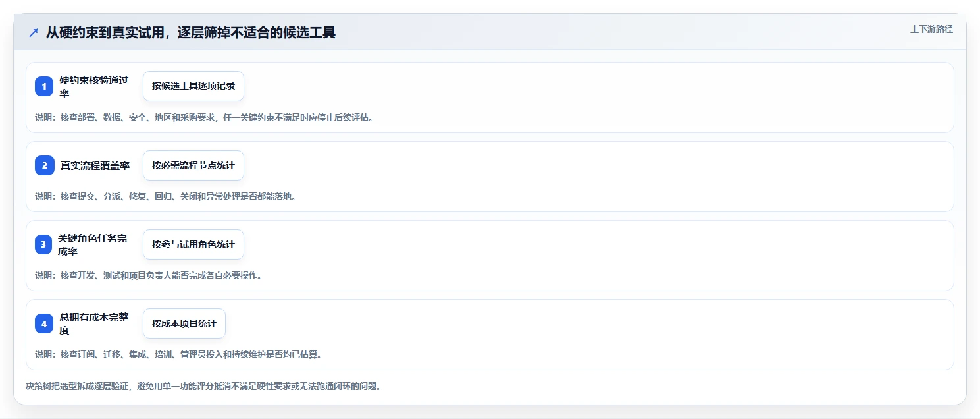This screenshot has height=419, width=980.
Task: Click the footer note starting 决策树把选型拆成
Action: pyautogui.click(x=203, y=386)
